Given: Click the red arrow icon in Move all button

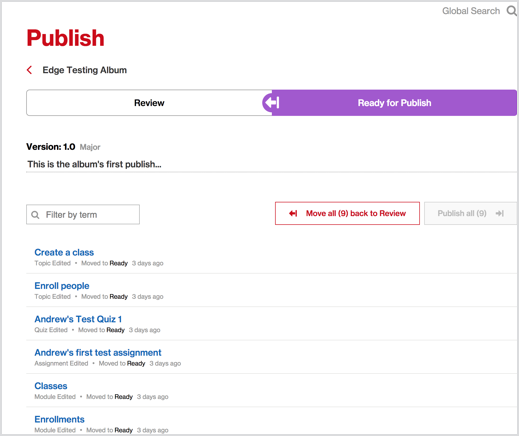Looking at the screenshot, I should 293,213.
